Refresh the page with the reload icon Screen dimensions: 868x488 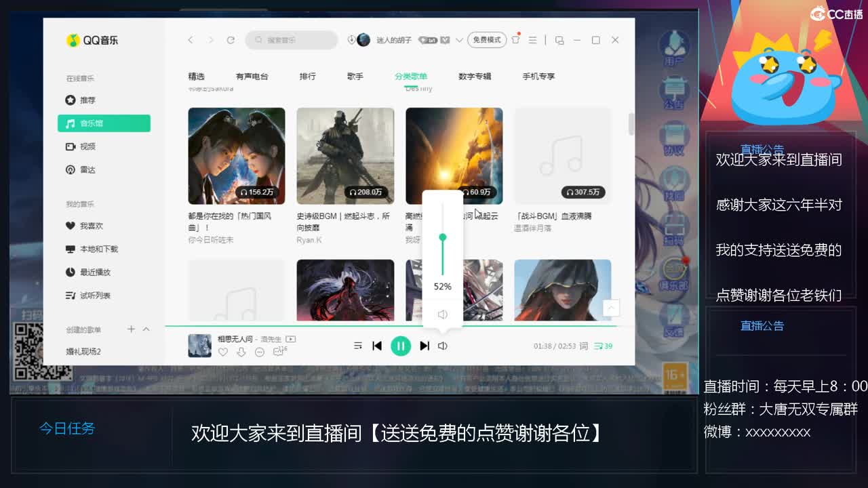click(231, 41)
